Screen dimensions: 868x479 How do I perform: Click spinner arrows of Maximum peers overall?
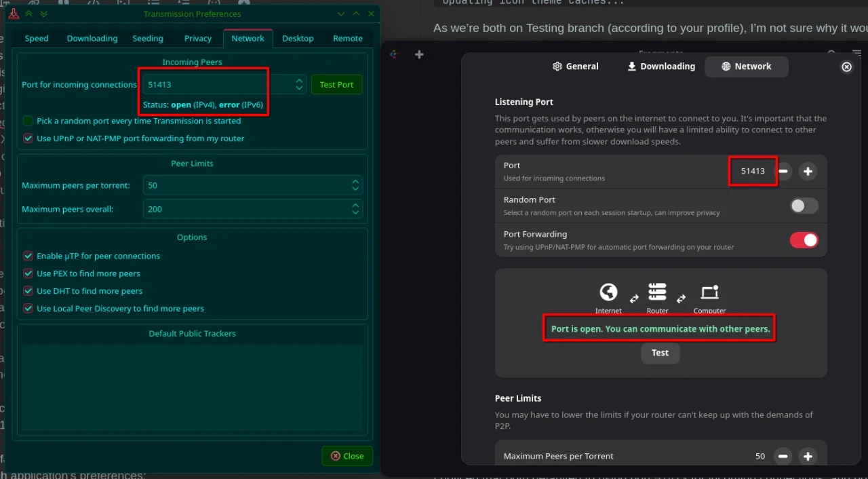(355, 209)
